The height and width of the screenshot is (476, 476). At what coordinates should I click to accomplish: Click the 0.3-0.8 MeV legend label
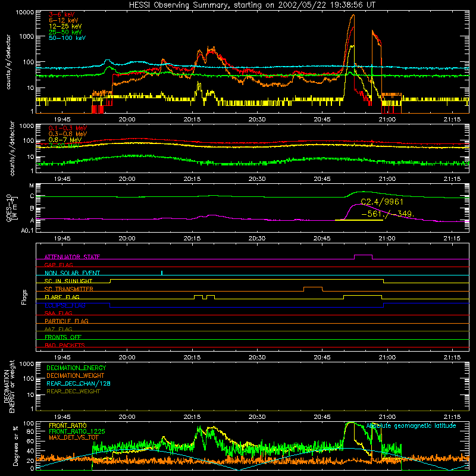pyautogui.click(x=68, y=134)
